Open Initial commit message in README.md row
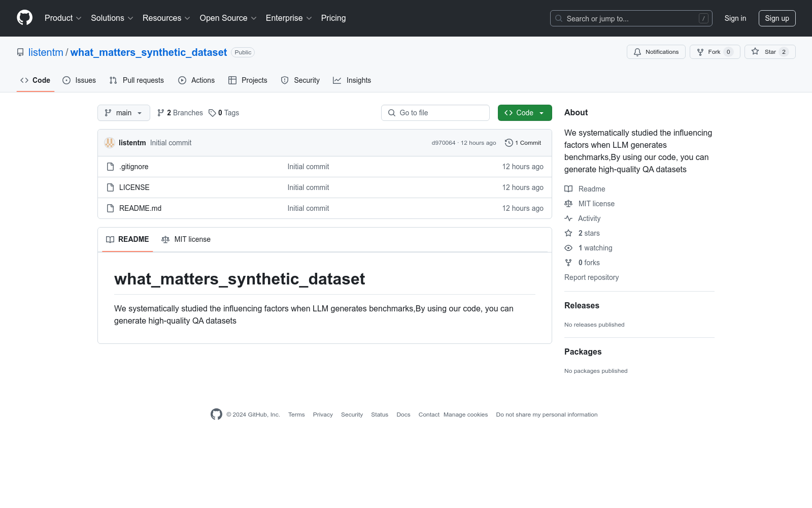Image resolution: width=812 pixels, height=508 pixels. point(308,208)
